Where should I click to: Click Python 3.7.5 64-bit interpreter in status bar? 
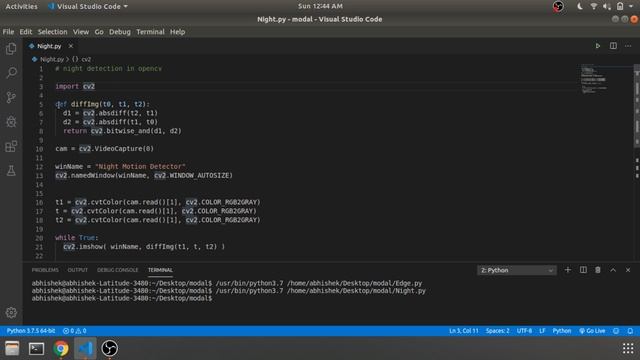pos(31,331)
